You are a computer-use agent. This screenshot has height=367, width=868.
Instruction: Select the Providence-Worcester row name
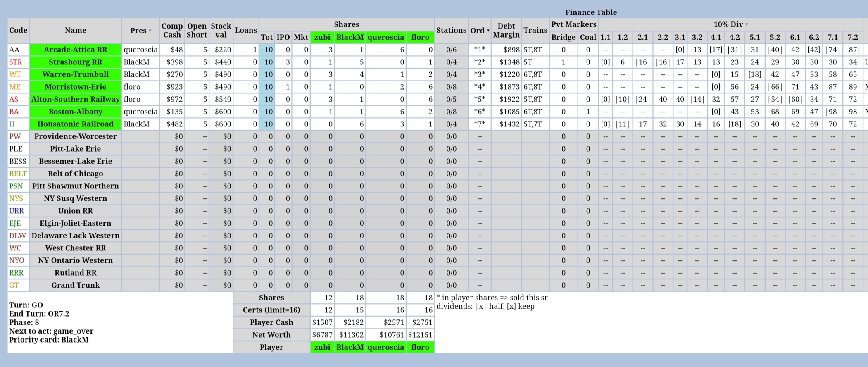[x=76, y=136]
